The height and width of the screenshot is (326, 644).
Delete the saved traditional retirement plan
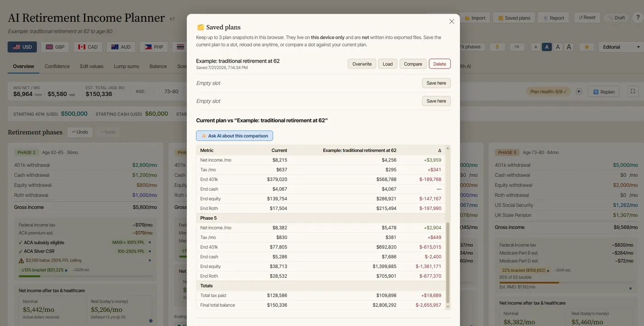click(x=440, y=64)
